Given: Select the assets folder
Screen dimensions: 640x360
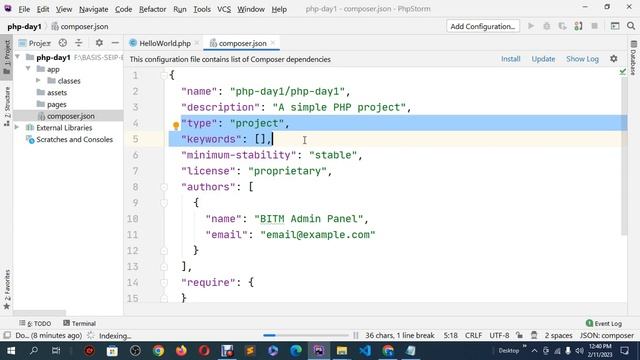Looking at the screenshot, I should tap(52, 93).
